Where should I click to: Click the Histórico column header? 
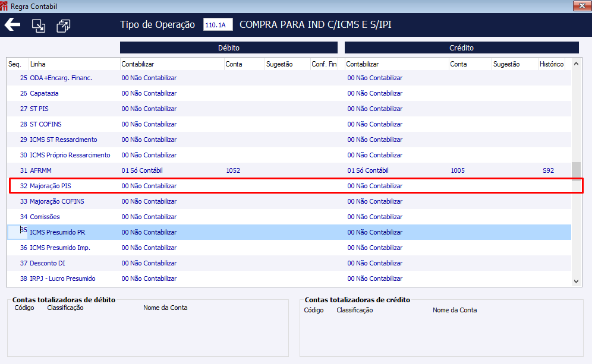tap(551, 64)
